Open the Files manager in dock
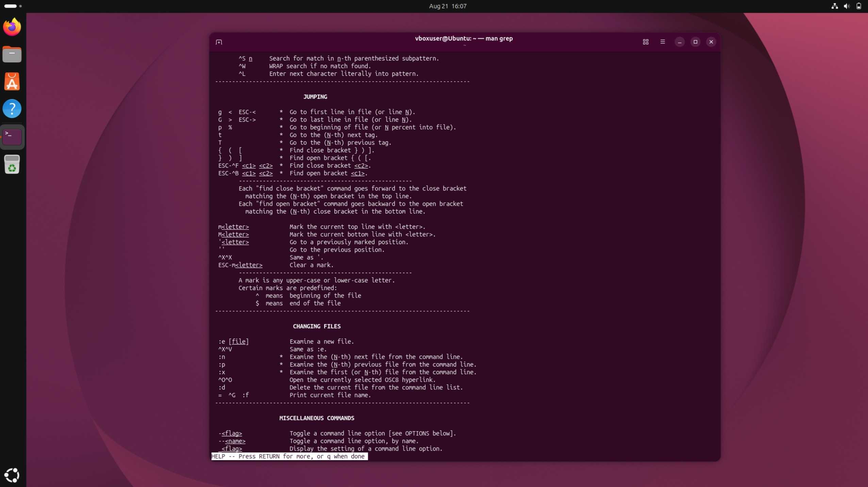 tap(12, 54)
